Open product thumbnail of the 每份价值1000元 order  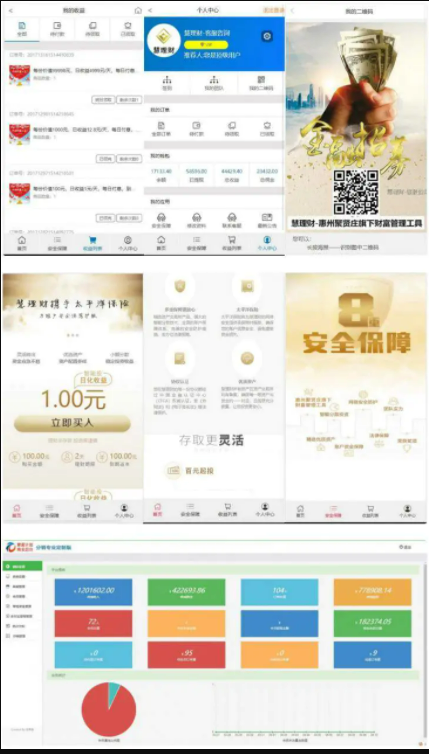point(19,134)
